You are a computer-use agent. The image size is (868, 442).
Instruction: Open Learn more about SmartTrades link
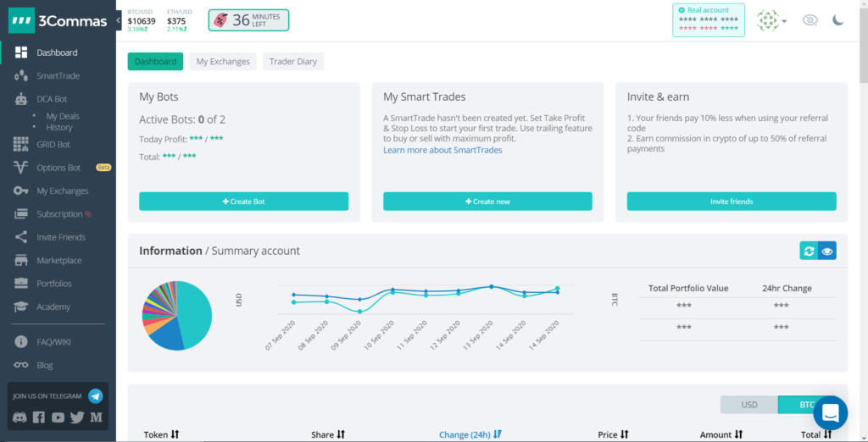pyautogui.click(x=442, y=150)
